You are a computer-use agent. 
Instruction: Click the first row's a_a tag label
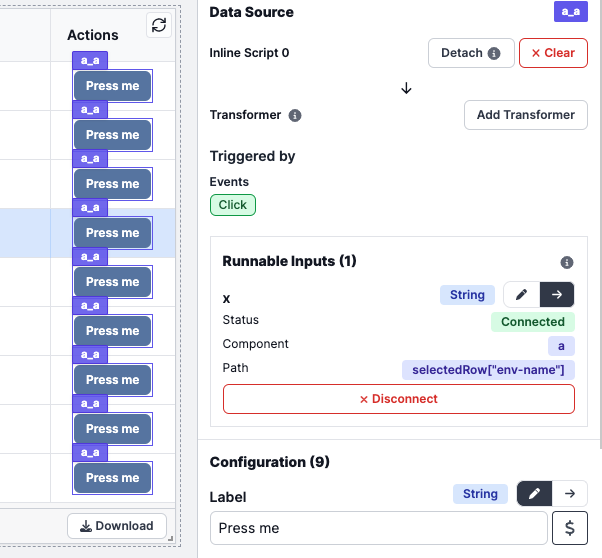(90, 60)
